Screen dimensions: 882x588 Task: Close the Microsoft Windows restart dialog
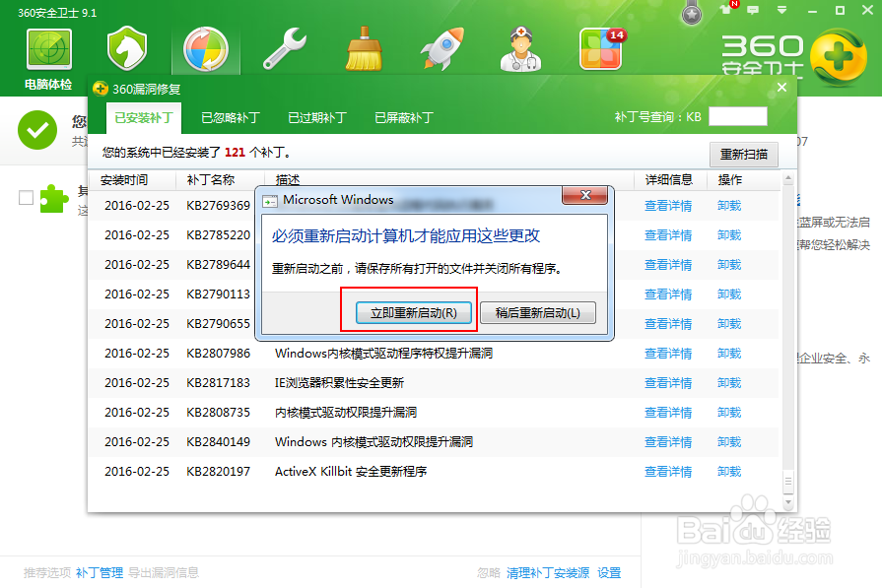point(585,195)
